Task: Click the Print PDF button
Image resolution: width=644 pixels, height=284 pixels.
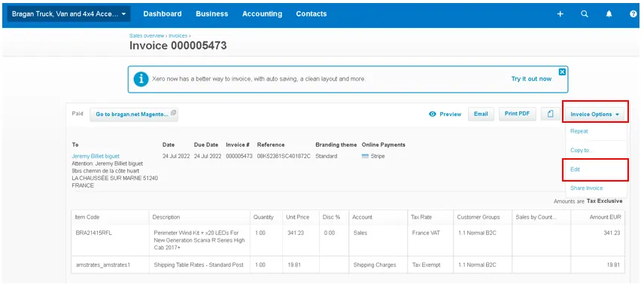Action: tap(518, 114)
